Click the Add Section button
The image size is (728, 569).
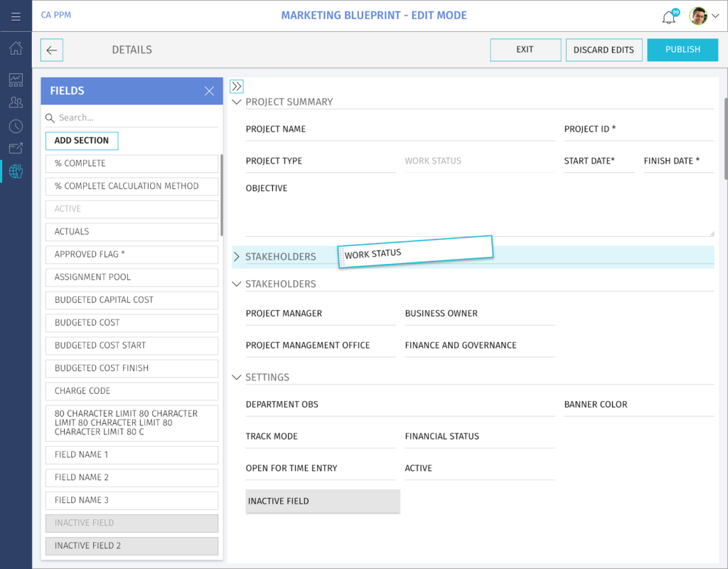[x=82, y=141]
